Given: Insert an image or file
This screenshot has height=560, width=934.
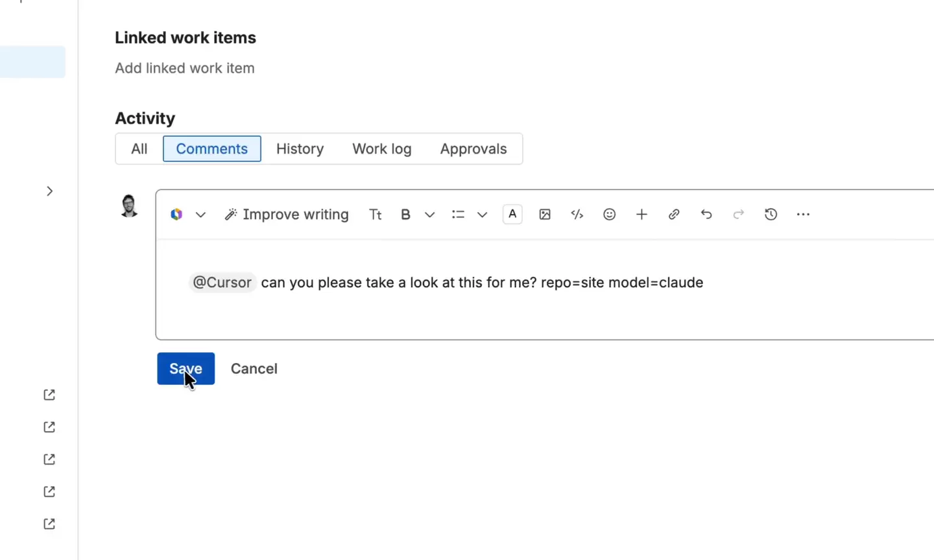Looking at the screenshot, I should 545,215.
